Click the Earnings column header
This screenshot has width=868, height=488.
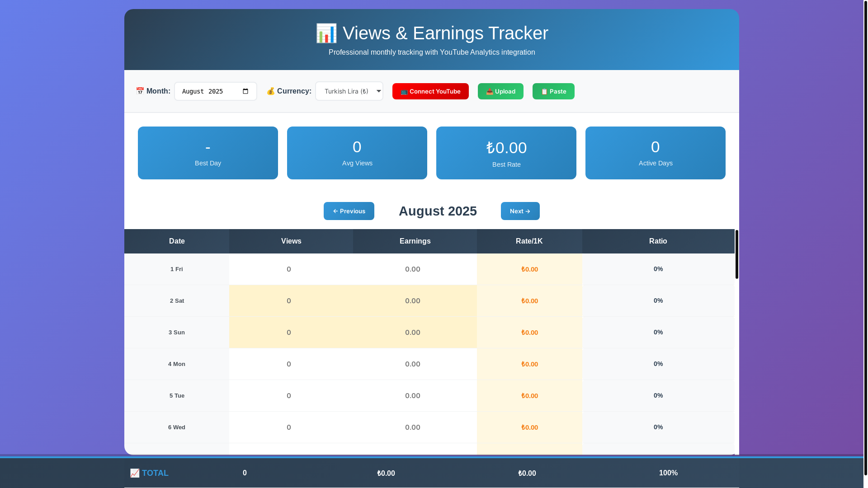click(x=415, y=241)
